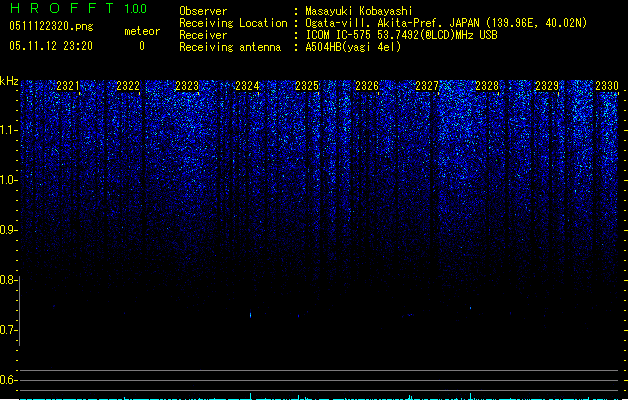Click time marker 2327
629x400 pixels.
(x=427, y=86)
